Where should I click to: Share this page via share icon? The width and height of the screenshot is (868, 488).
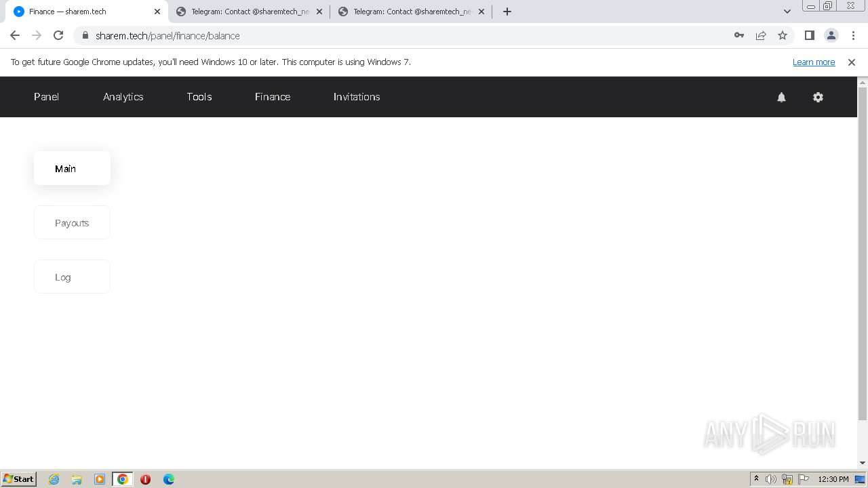(x=761, y=35)
